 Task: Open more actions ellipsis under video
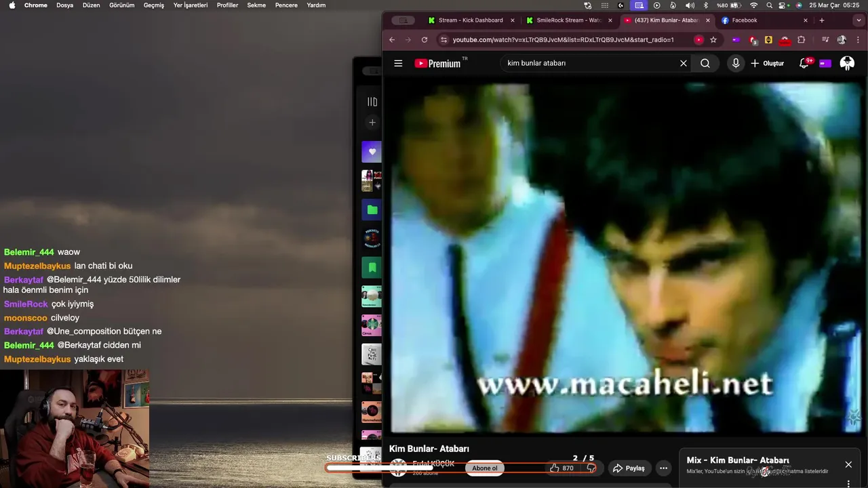(663, 468)
